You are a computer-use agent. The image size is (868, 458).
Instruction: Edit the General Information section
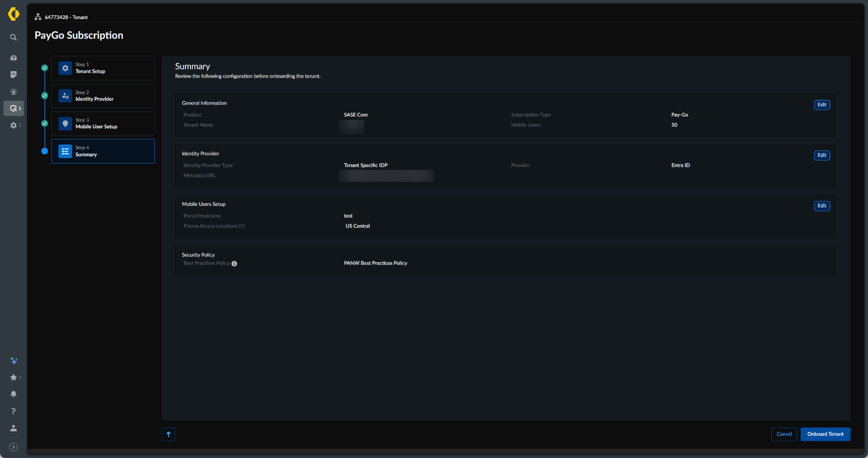click(x=822, y=105)
